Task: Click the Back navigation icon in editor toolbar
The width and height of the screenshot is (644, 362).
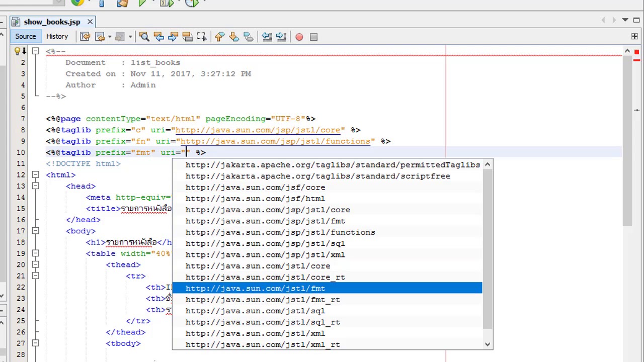Action: coord(99,37)
